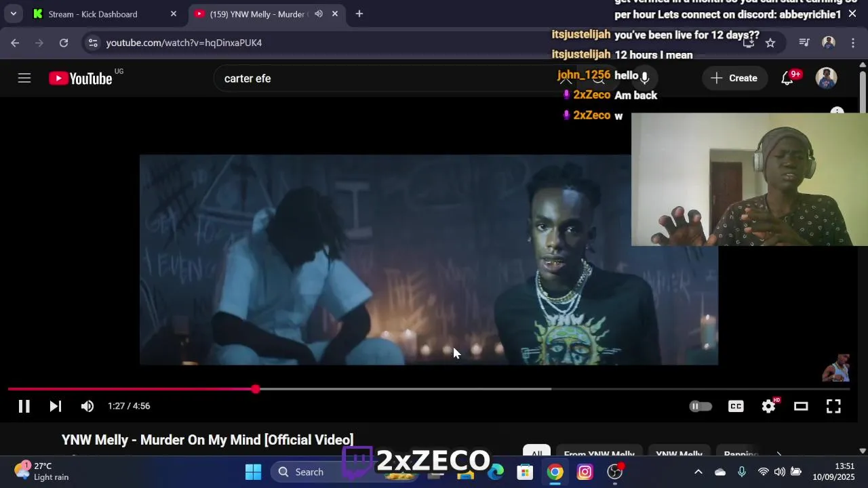Click the Create button
The image size is (868, 488).
[734, 78]
